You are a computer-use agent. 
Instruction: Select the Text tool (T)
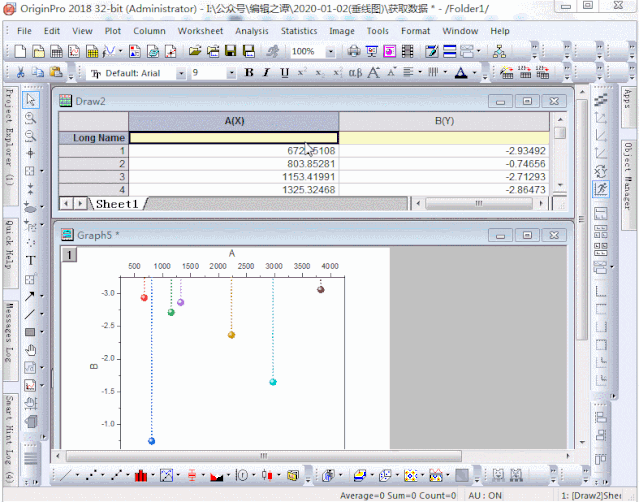31,261
